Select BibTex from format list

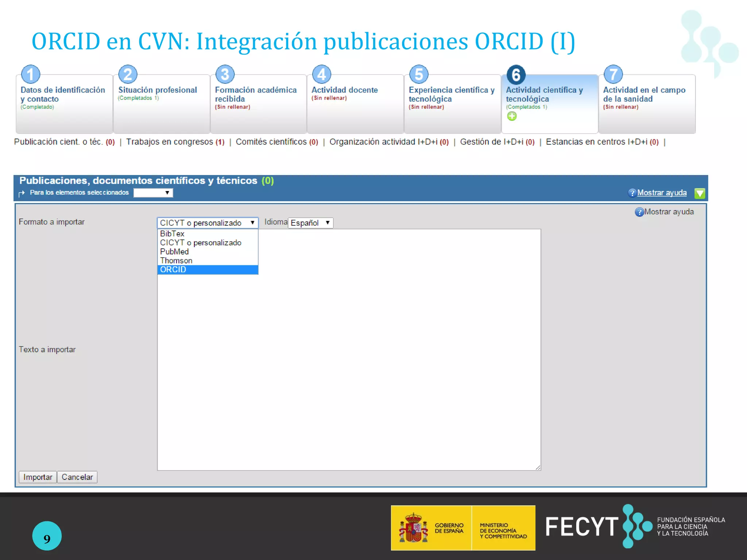(x=208, y=234)
